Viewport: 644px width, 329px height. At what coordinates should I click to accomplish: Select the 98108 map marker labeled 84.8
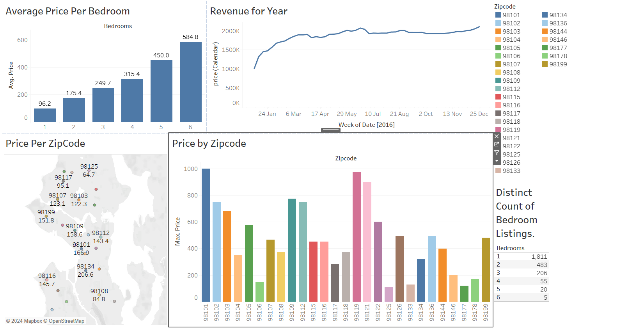click(99, 295)
